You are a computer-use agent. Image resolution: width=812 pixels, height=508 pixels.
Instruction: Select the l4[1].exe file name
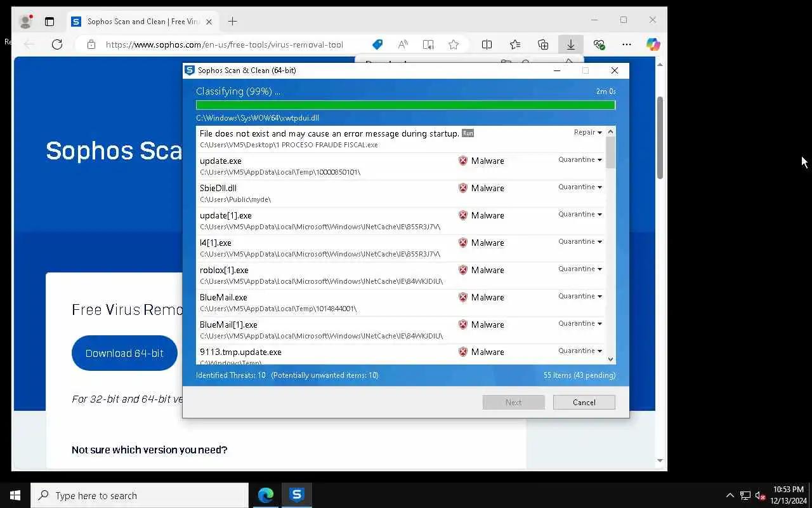point(215,243)
